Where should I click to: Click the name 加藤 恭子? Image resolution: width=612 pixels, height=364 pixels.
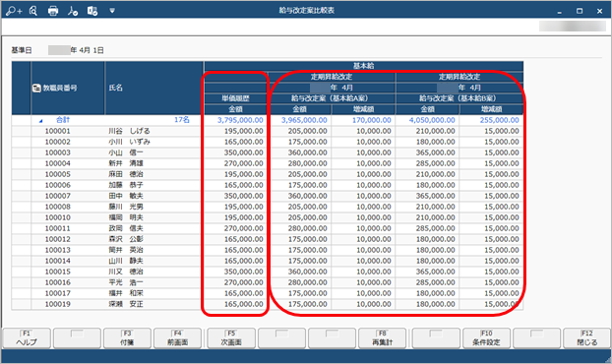(126, 185)
